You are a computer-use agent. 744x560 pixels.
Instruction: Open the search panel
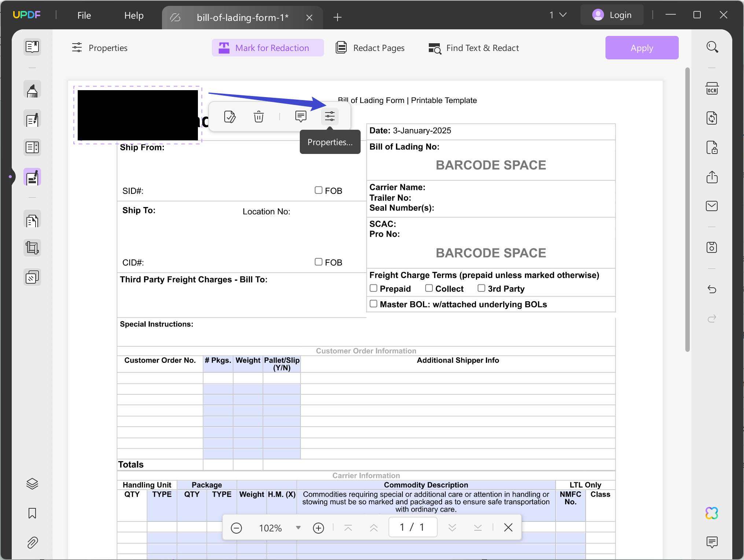[x=712, y=47]
